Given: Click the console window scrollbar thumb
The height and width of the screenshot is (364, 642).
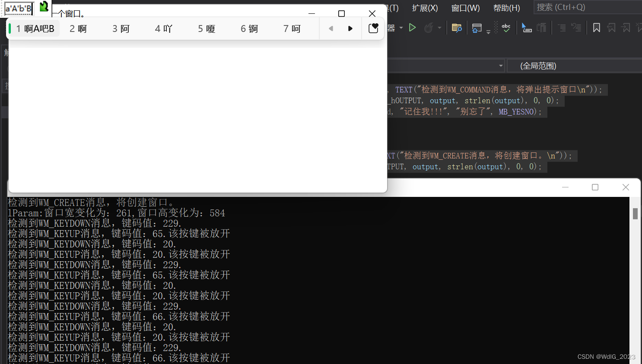Looking at the screenshot, I should tap(635, 213).
